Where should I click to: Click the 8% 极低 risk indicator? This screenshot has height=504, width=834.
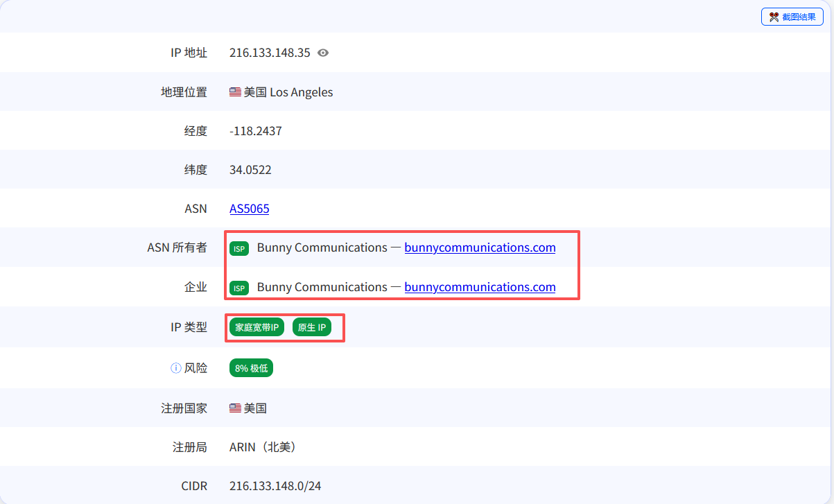(x=250, y=367)
